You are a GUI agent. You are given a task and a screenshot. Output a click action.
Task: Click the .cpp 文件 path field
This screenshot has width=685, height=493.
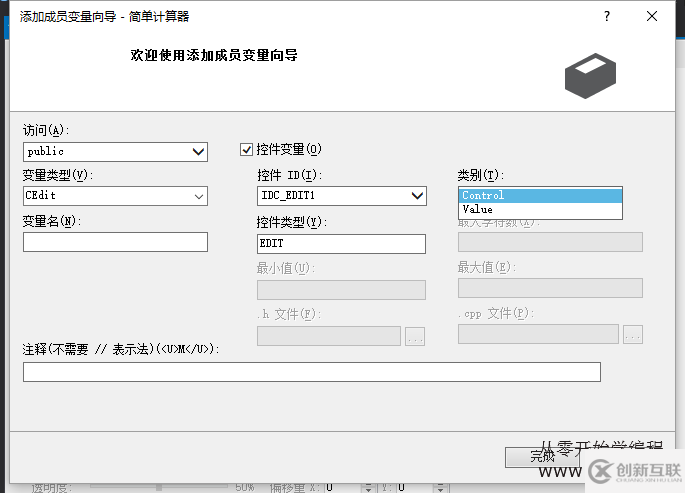(538, 334)
